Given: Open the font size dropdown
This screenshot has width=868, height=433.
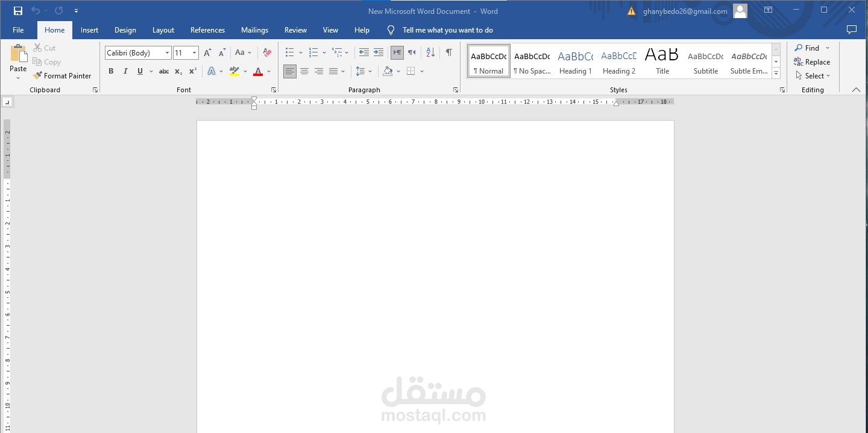Looking at the screenshot, I should [194, 53].
